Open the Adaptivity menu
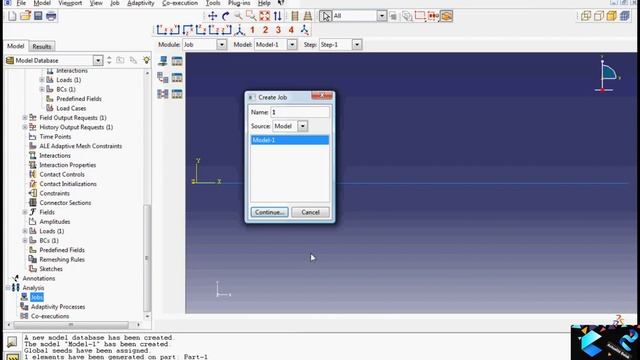This screenshot has height=360, width=640. coord(141,3)
